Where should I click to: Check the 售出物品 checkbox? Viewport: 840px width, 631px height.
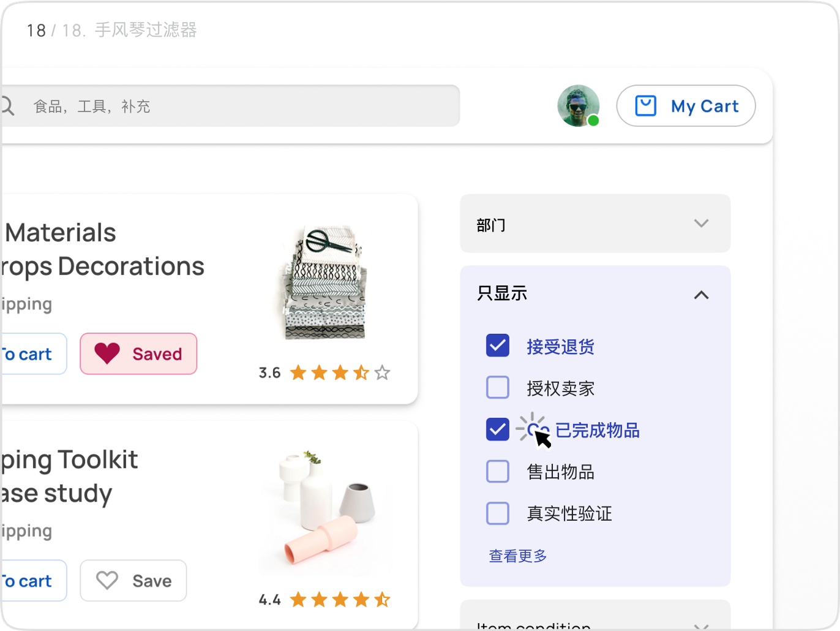pyautogui.click(x=498, y=472)
